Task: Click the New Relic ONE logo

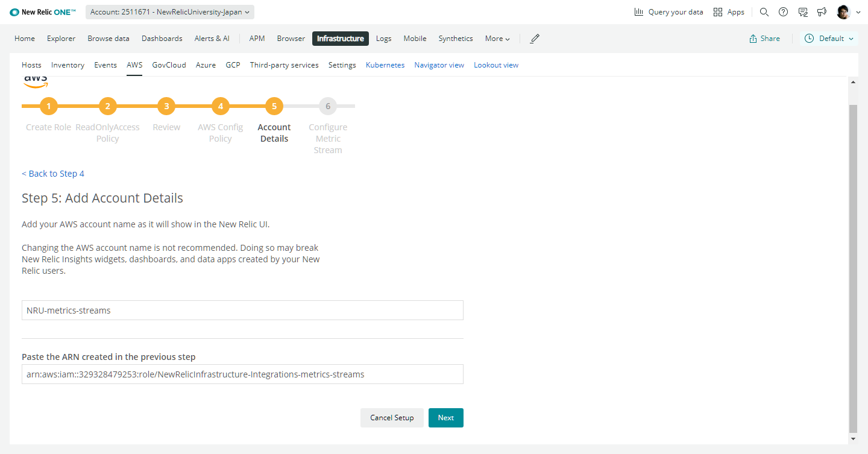Action: point(43,12)
